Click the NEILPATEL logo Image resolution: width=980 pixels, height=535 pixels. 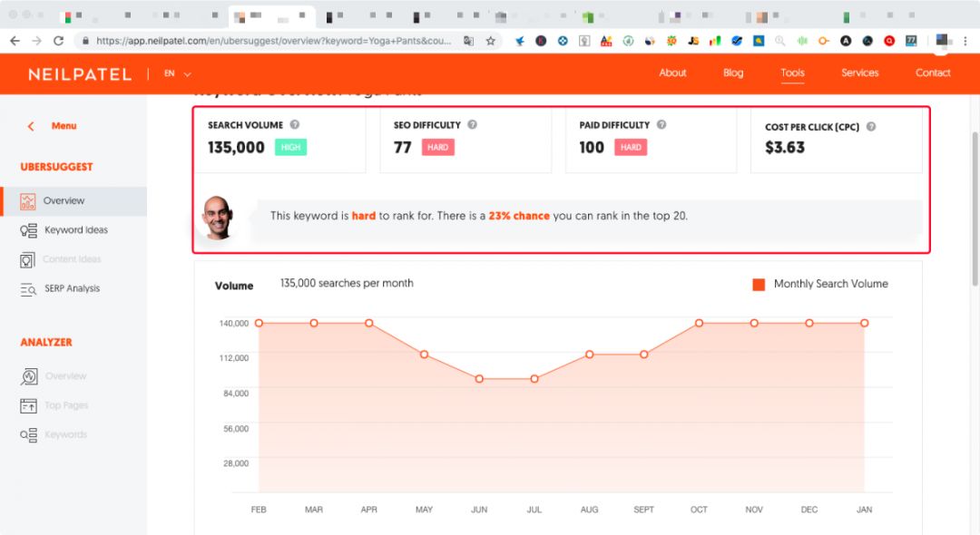[80, 75]
